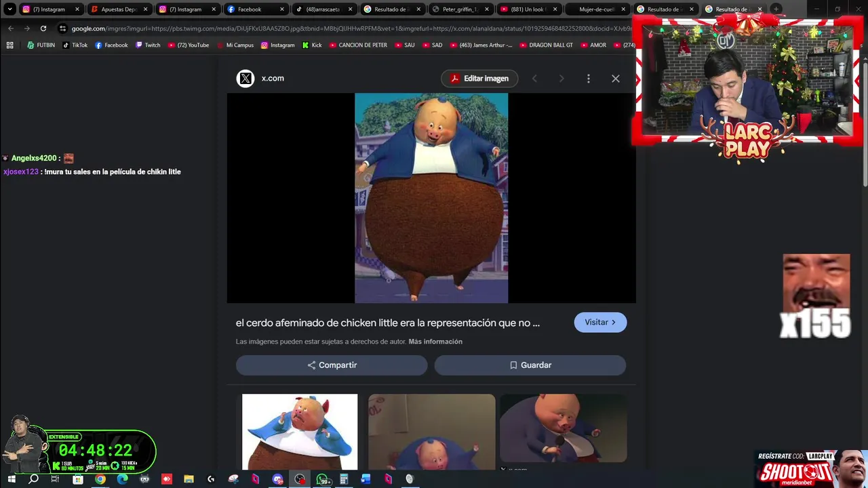Image resolution: width=868 pixels, height=488 pixels.
Task: Open Microsoft Store from the taskbar
Action: coord(78,479)
